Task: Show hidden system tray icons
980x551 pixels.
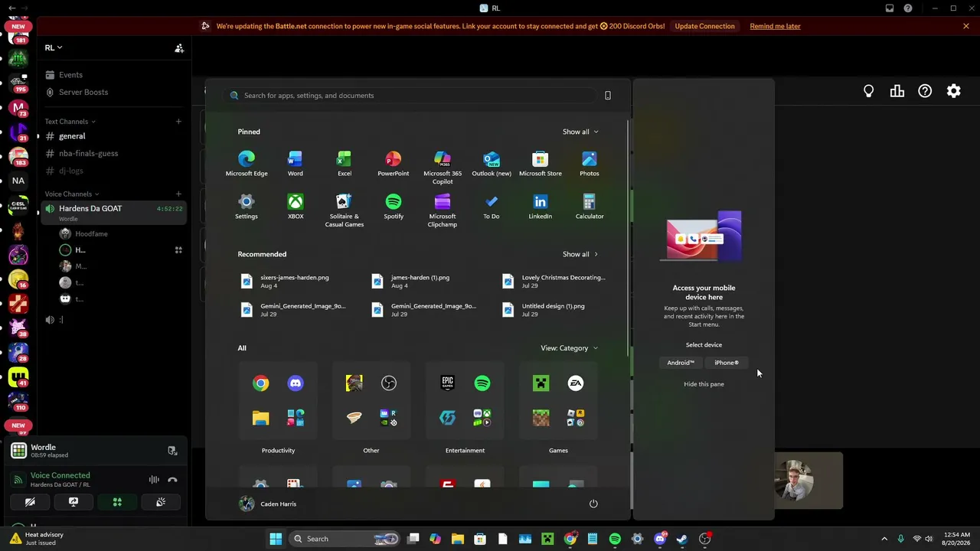Action: pos(884,539)
